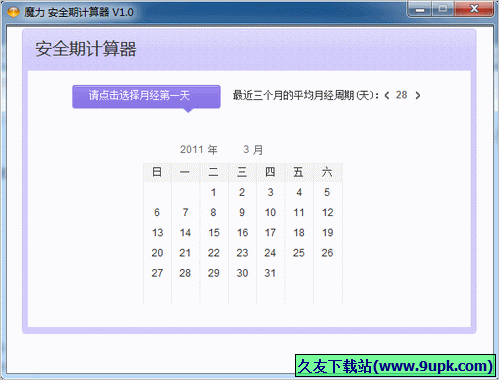Click the 安全期计算器 heading
Screen dimensions: 499x380
86,49
